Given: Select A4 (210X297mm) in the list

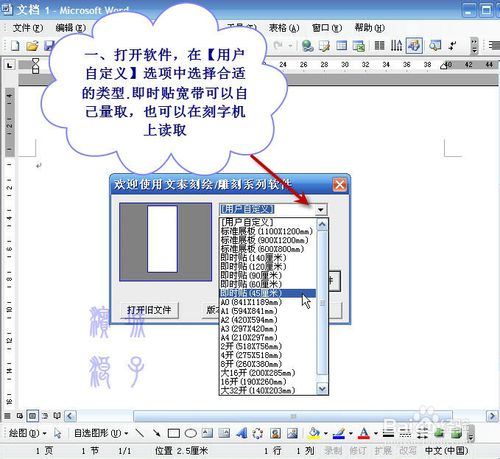Looking at the screenshot, I should [267, 337].
